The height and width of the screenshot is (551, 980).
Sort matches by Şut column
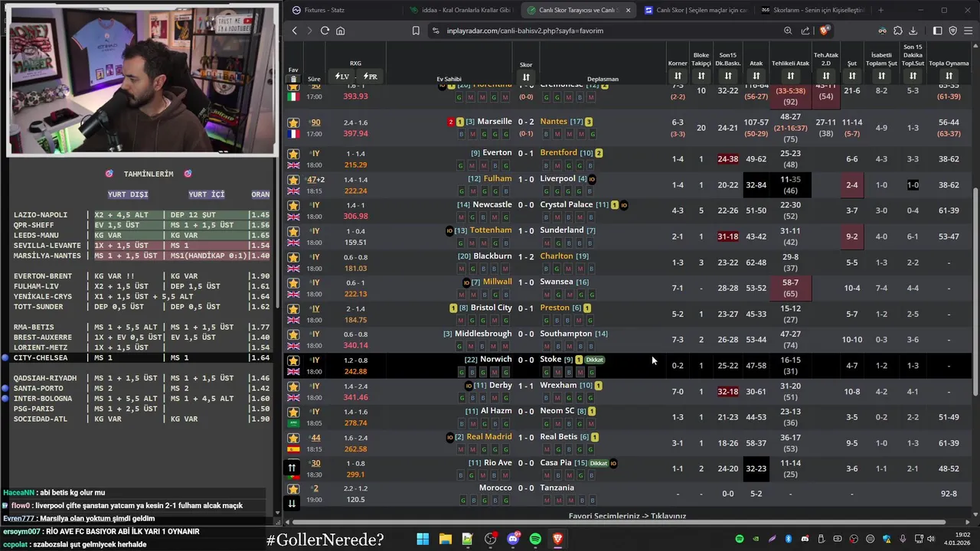point(852,76)
